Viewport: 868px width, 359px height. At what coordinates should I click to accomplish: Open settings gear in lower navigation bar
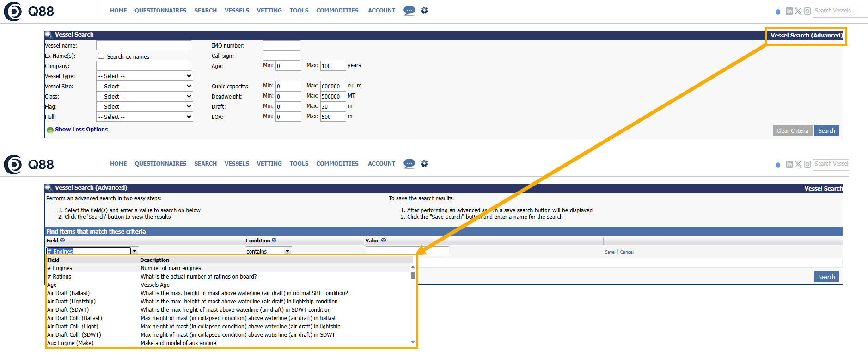point(424,163)
